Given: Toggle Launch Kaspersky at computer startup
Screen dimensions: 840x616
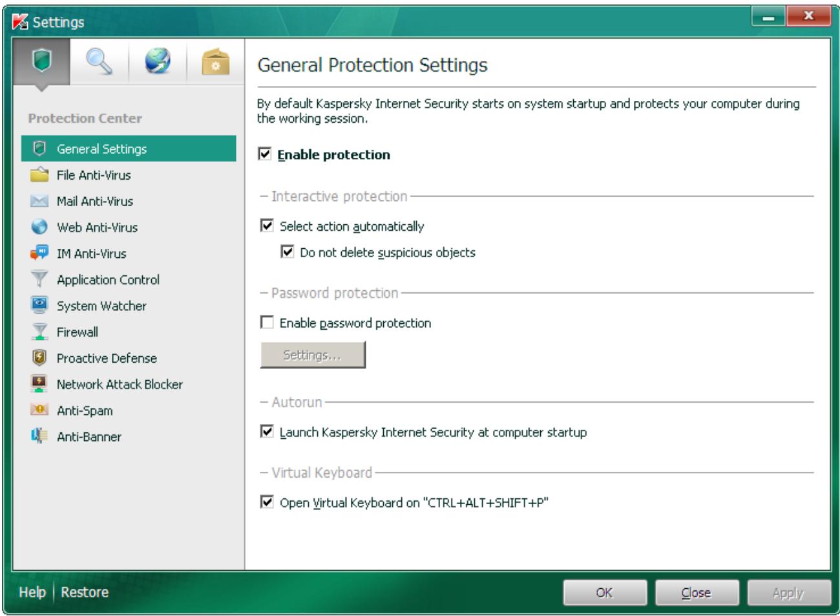Looking at the screenshot, I should (x=267, y=431).
